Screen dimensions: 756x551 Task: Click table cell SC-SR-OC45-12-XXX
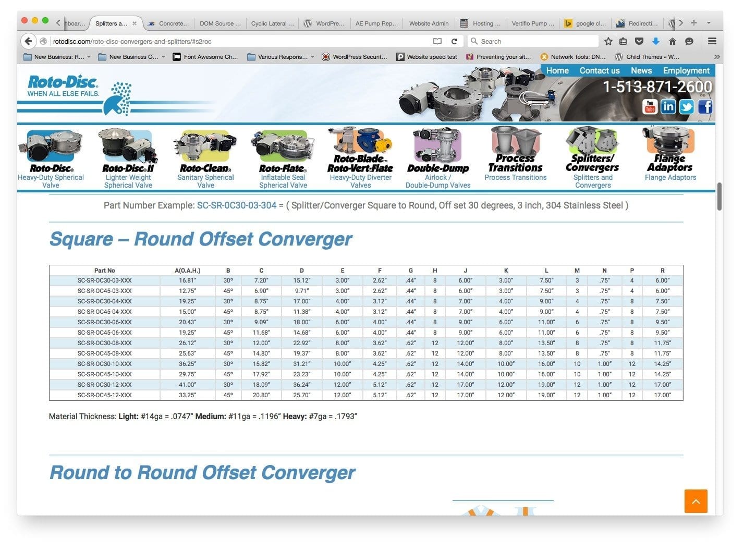pos(105,395)
